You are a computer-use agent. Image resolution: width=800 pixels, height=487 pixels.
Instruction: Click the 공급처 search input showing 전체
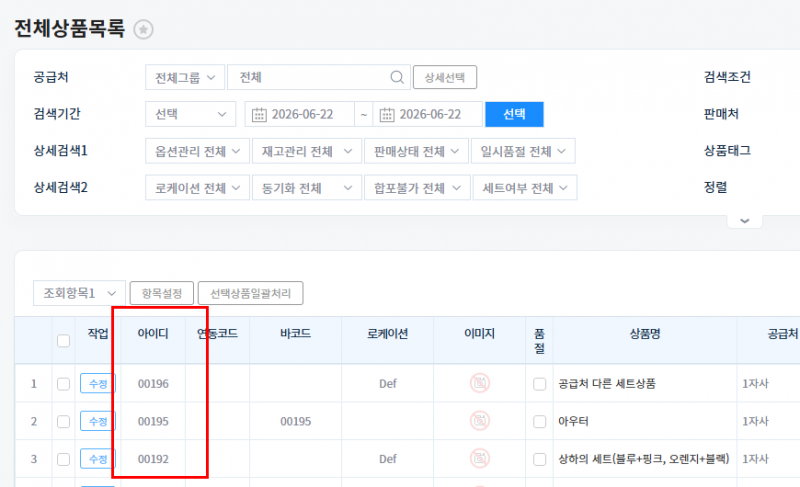pos(319,78)
